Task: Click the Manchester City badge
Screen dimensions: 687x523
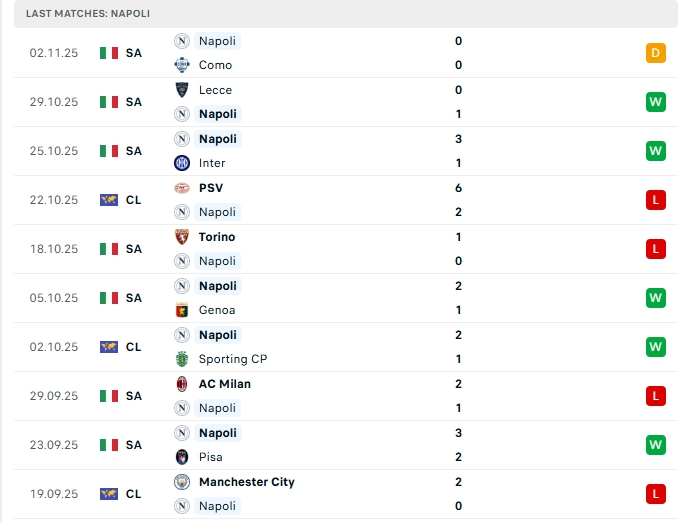Action: pyautogui.click(x=182, y=482)
